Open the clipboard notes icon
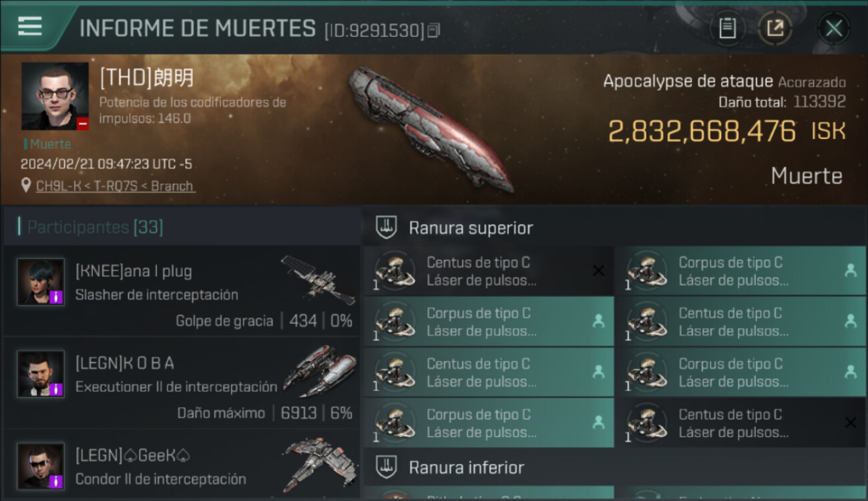 pos(727,28)
